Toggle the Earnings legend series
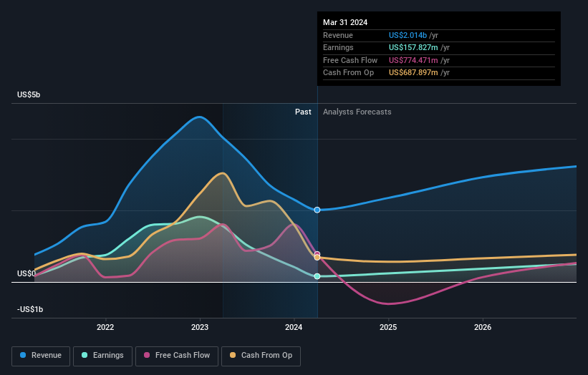This screenshot has height=375, width=588. pyautogui.click(x=102, y=356)
